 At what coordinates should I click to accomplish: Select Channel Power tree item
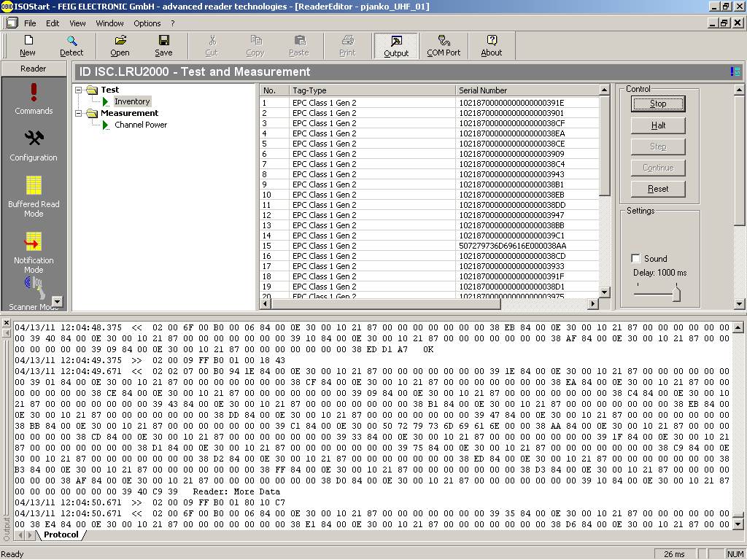tap(141, 125)
